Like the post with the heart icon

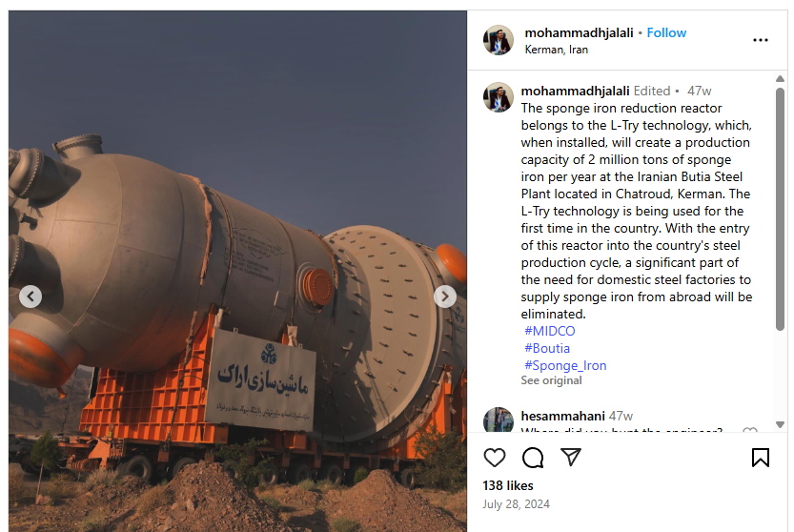point(494,458)
